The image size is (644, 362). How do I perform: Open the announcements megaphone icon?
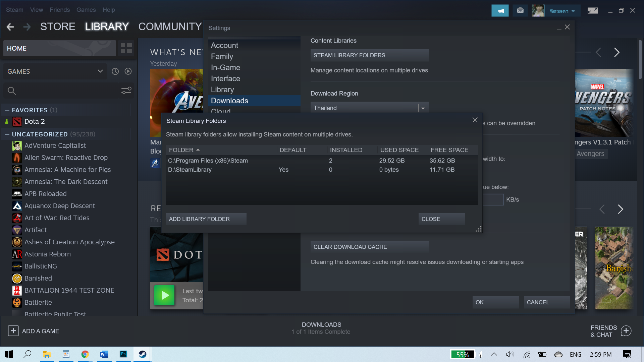click(x=500, y=11)
